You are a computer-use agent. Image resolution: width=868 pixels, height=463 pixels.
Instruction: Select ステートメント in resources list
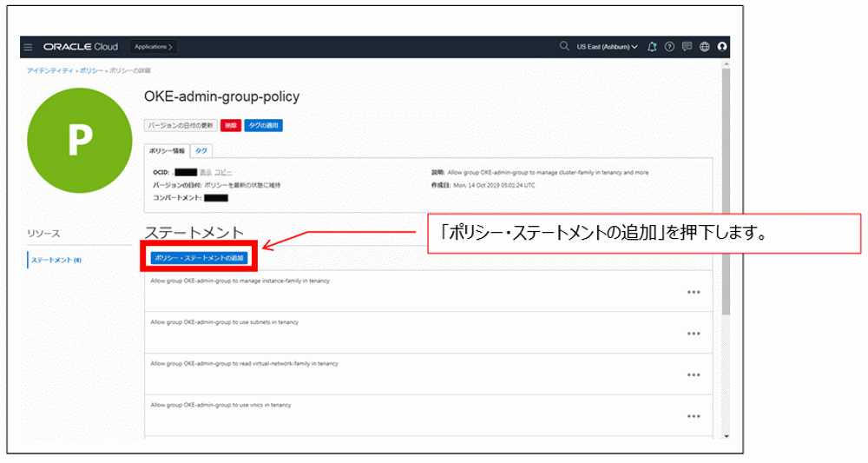click(x=56, y=261)
